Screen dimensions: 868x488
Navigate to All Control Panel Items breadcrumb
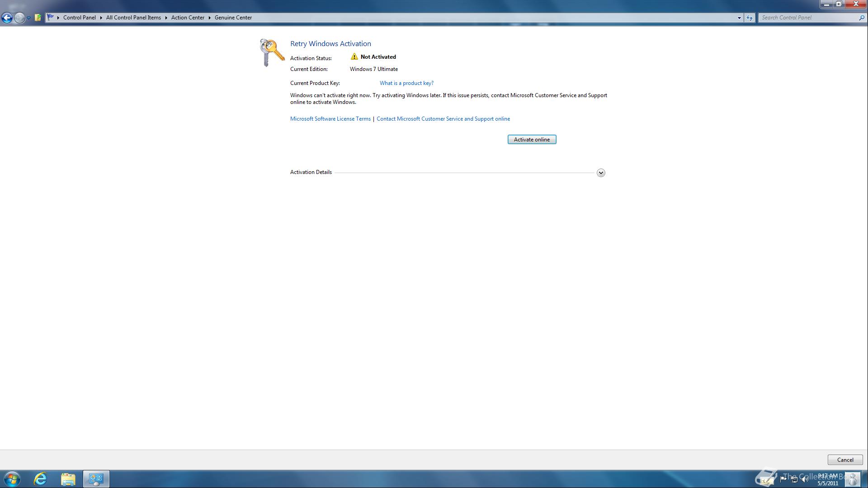pyautogui.click(x=133, y=18)
